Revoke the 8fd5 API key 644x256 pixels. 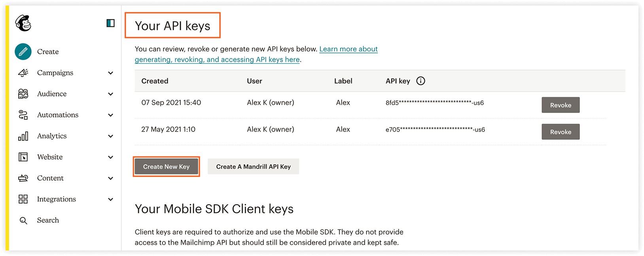(561, 105)
